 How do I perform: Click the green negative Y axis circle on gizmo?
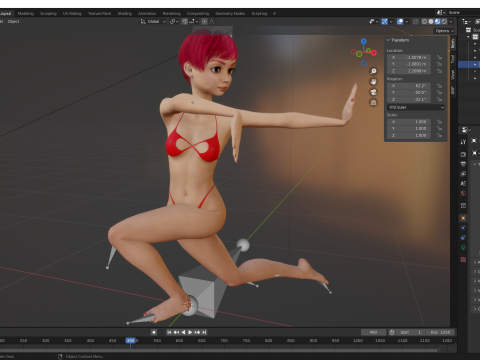359,54
